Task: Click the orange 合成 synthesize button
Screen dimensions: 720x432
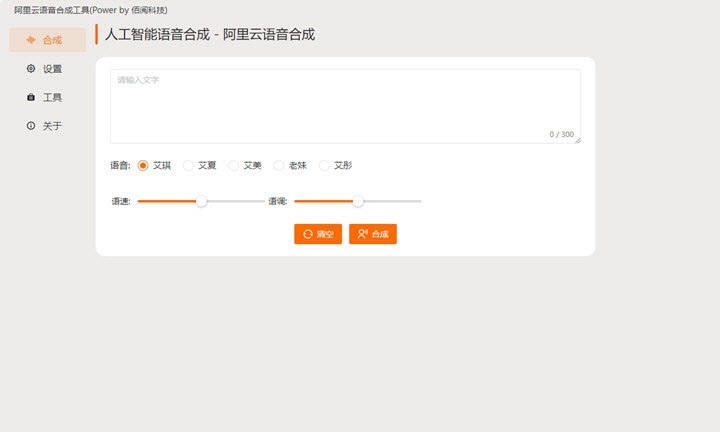Action: coord(373,234)
